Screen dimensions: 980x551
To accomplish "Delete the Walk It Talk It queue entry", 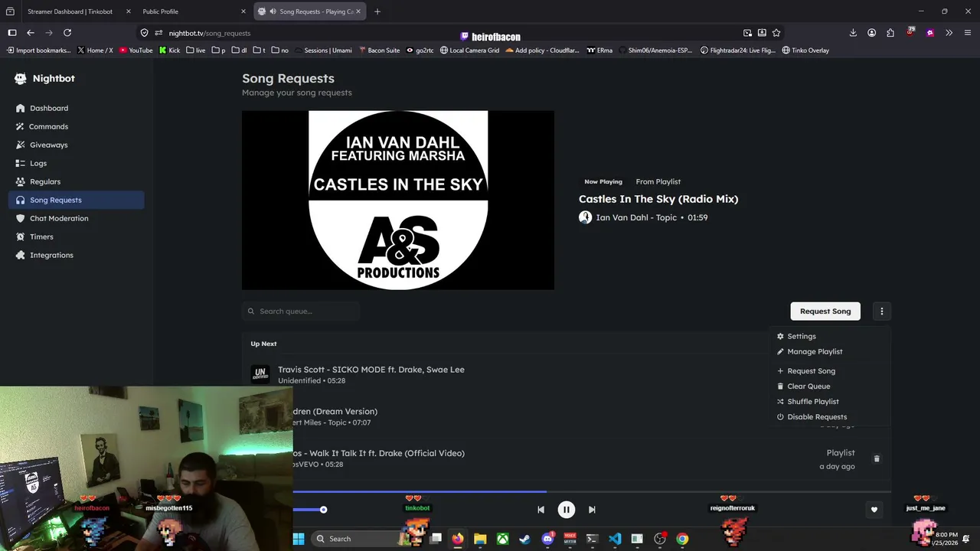I will [x=877, y=459].
